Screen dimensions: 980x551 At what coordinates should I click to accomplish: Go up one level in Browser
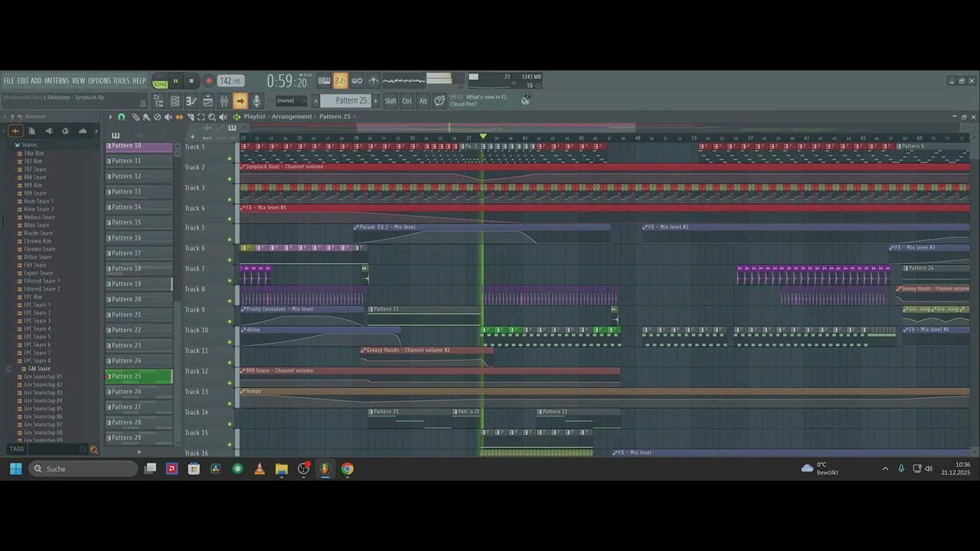(x=11, y=117)
